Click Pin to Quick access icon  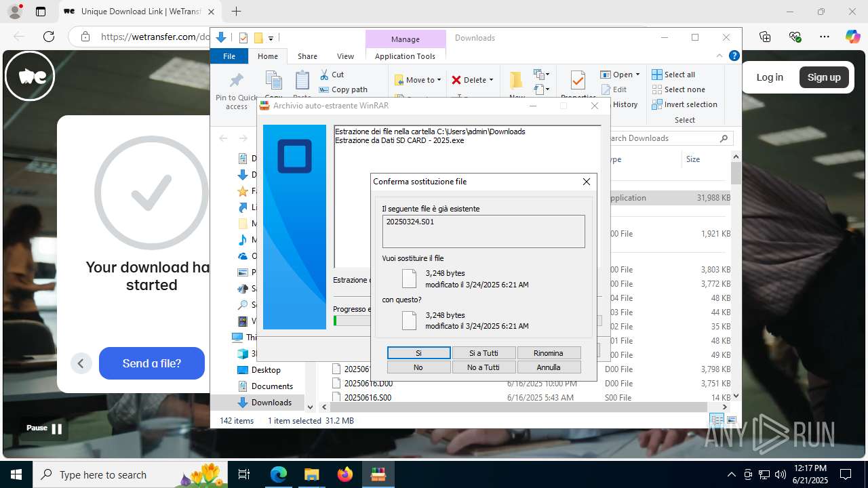[237, 81]
